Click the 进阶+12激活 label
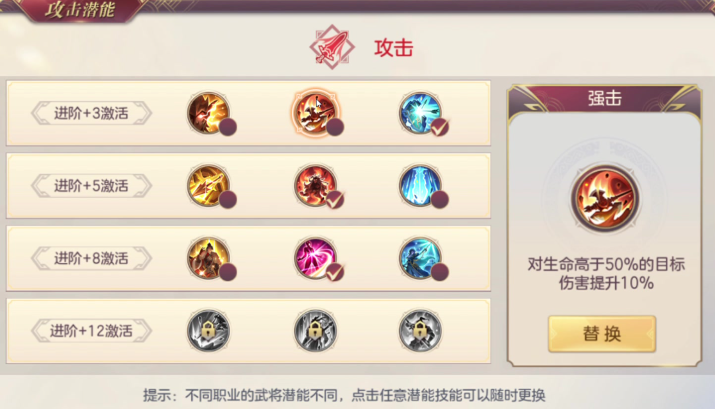Image resolution: width=715 pixels, height=409 pixels. coord(91,331)
